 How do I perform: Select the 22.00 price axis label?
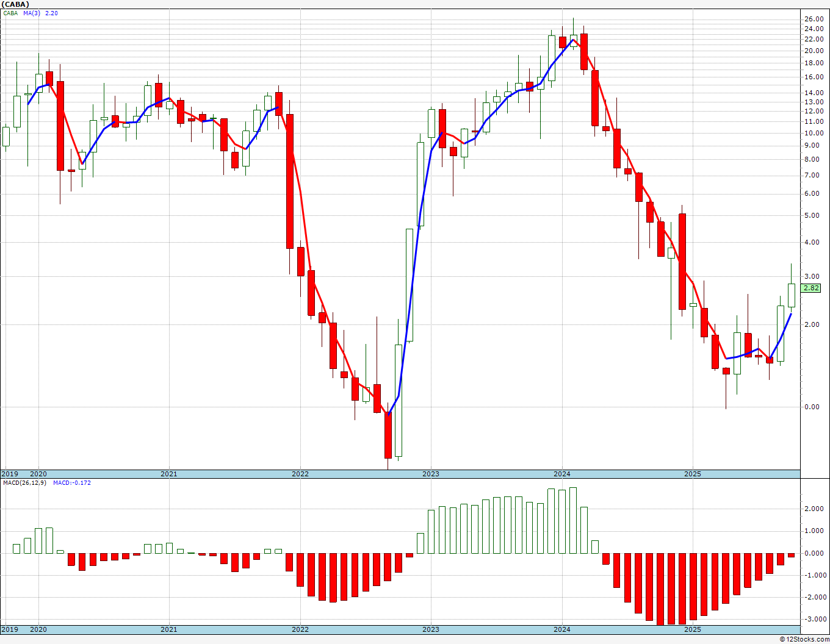[814, 39]
